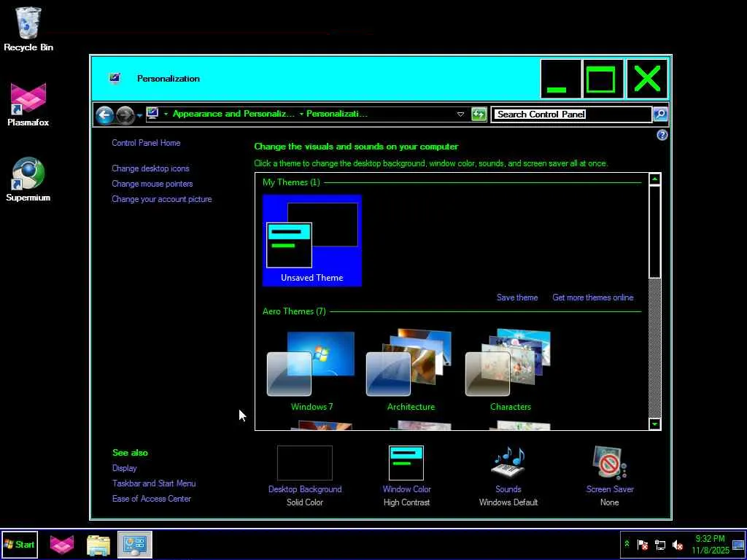Open Plasmafox from the taskbar
This screenshot has height=560, width=747.
pyautogui.click(x=62, y=545)
